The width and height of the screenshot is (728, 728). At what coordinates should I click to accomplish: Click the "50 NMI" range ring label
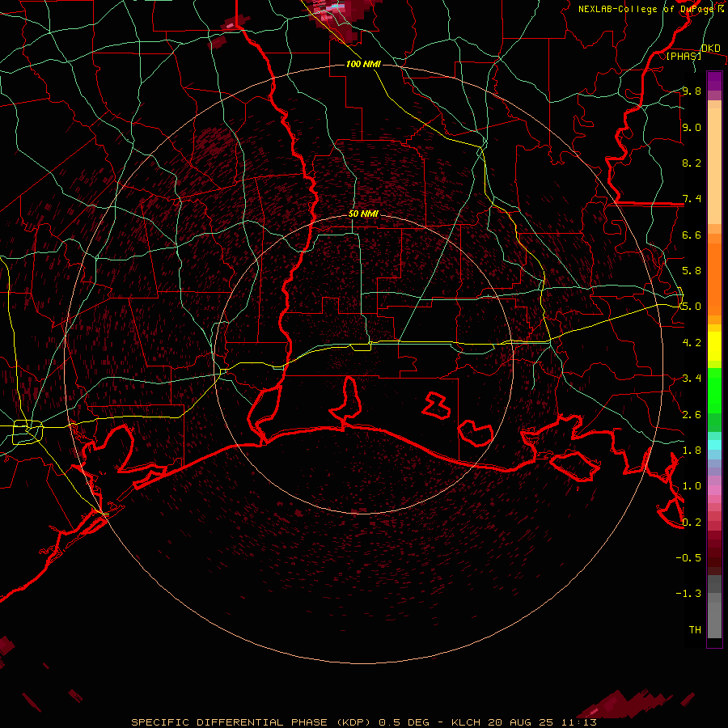tap(363, 214)
